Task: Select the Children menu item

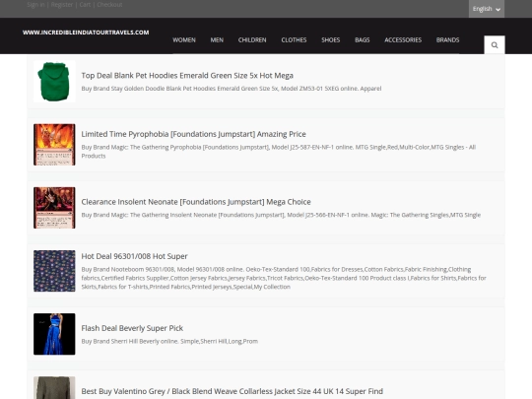Action: point(252,40)
